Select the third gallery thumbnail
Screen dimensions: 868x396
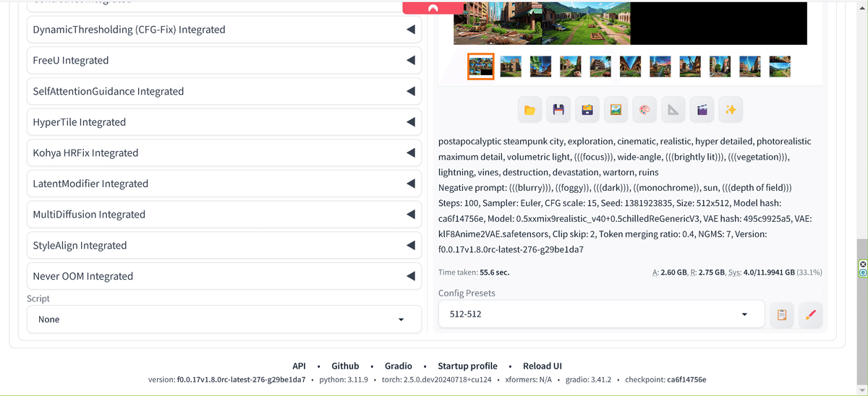pos(540,66)
